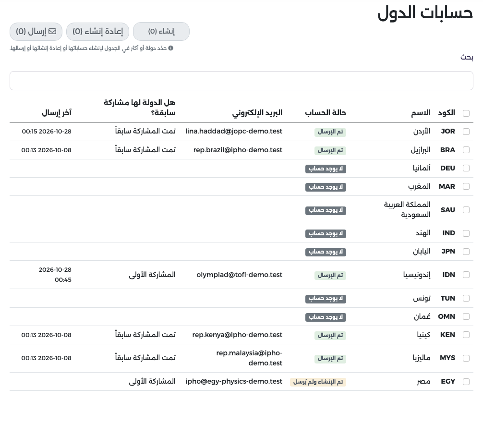
Task: Click the تم الإرسال badge in IDN row
Action: pyautogui.click(x=330, y=276)
